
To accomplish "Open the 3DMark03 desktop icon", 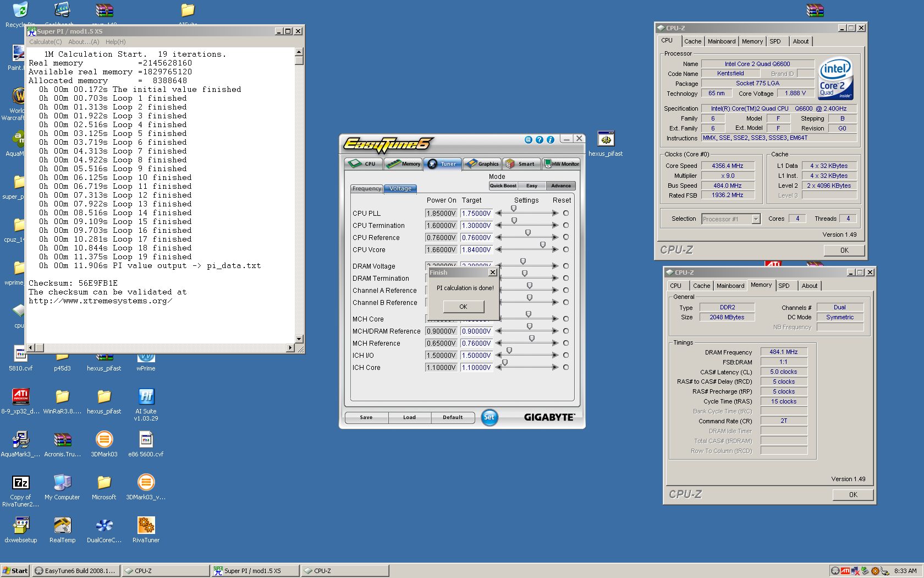I will click(104, 444).
